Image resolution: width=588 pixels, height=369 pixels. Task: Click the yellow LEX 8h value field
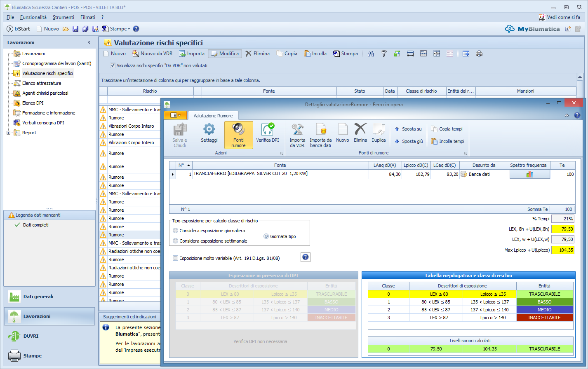coord(562,229)
